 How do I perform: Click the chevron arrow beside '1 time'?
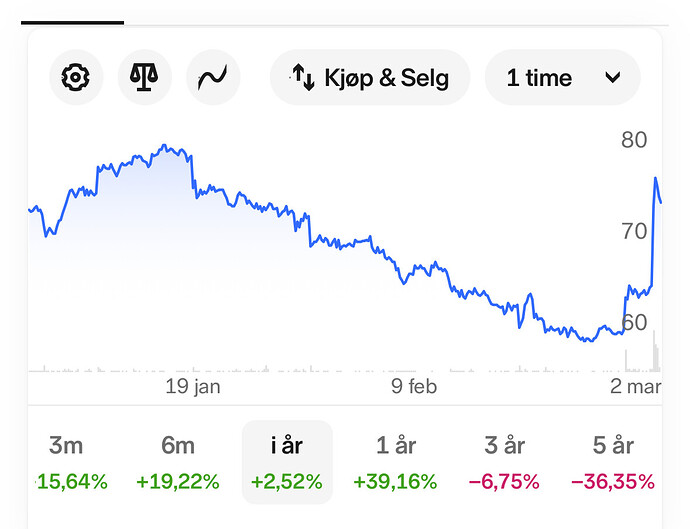613,78
